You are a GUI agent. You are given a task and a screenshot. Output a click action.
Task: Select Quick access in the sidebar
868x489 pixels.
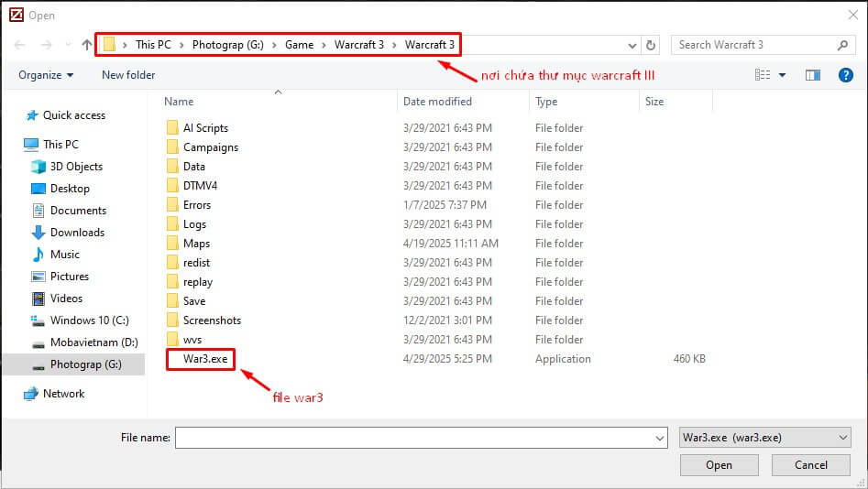coord(74,115)
